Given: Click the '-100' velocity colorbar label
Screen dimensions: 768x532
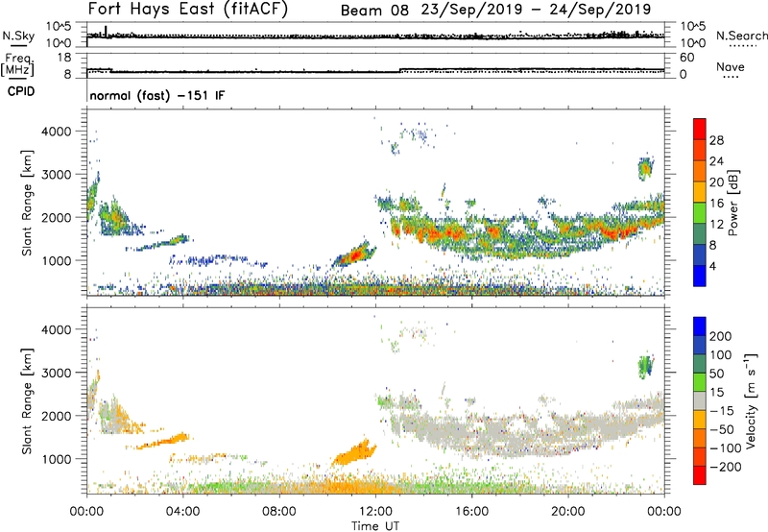Looking at the screenshot, I should click(x=726, y=448).
